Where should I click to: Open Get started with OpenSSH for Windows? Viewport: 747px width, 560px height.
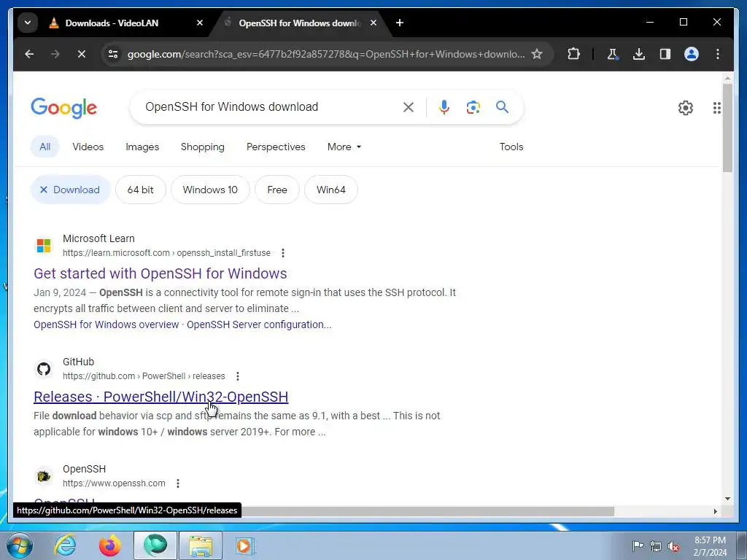click(160, 273)
